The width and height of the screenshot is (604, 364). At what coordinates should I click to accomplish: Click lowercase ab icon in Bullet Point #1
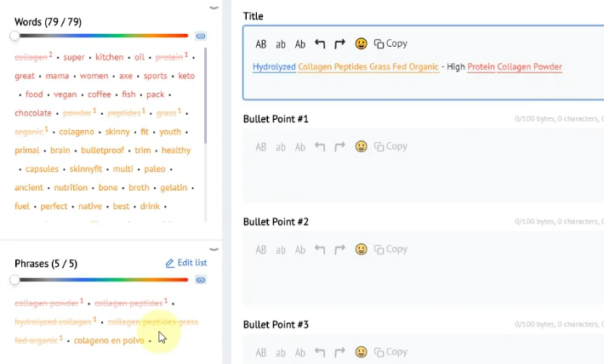(281, 147)
